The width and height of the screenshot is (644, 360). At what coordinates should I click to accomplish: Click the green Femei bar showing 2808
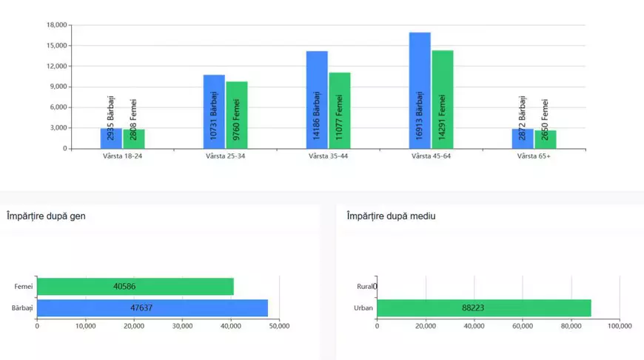pos(134,139)
